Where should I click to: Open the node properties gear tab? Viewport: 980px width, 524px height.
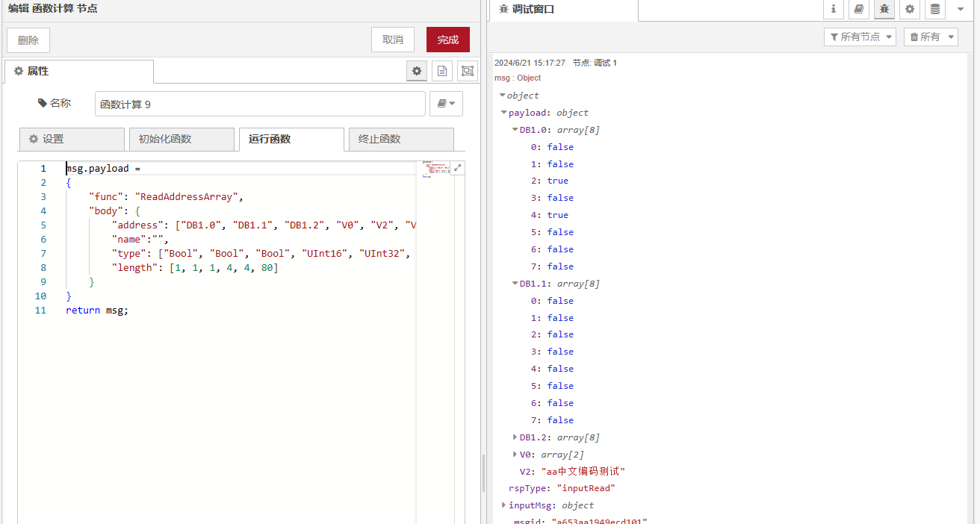pos(417,71)
